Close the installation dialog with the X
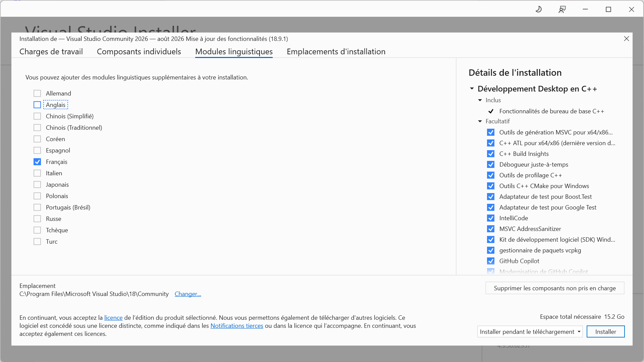This screenshot has height=362, width=644. tap(626, 39)
